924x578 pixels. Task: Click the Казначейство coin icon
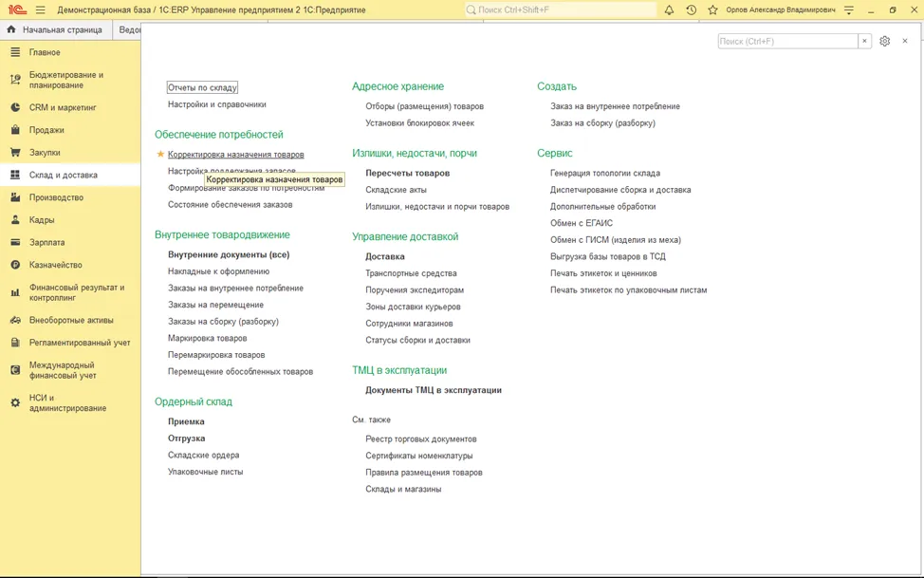pos(15,265)
